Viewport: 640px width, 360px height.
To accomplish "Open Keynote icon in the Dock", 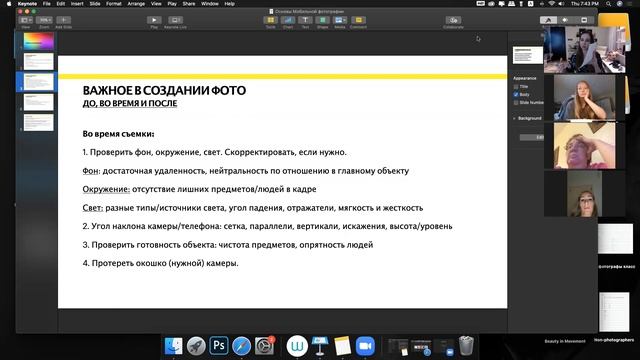I will click(320, 346).
